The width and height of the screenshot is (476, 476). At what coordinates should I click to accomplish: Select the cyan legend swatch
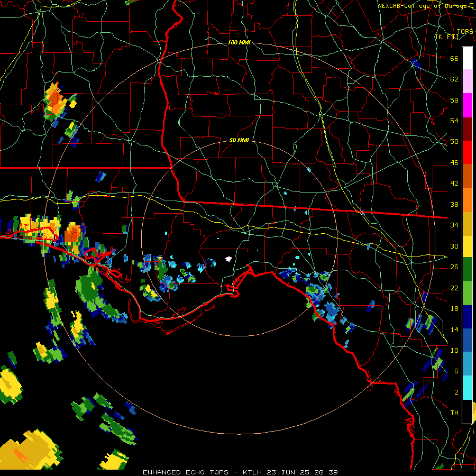pyautogui.click(x=467, y=388)
